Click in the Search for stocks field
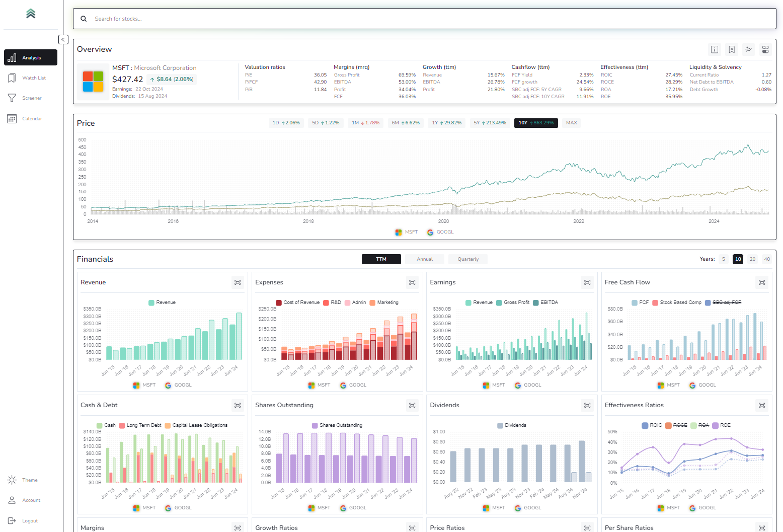Viewport: 783px width, 532px height. 424,19
